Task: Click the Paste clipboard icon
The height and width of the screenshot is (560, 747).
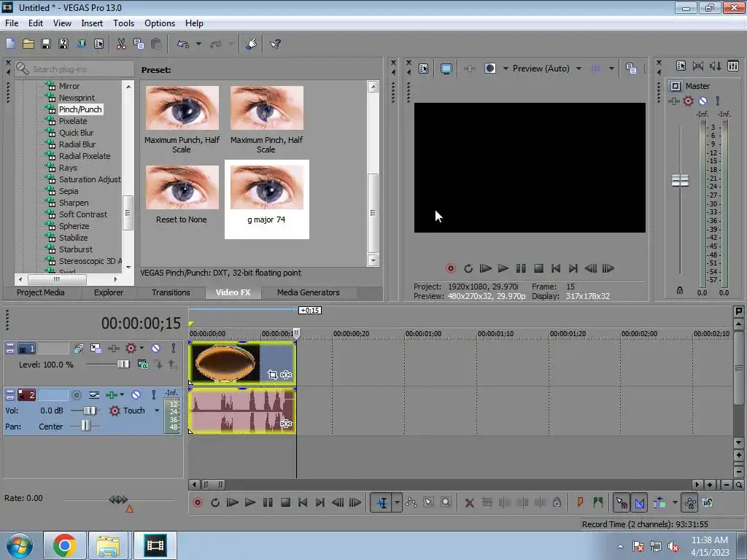Action: coord(156,44)
